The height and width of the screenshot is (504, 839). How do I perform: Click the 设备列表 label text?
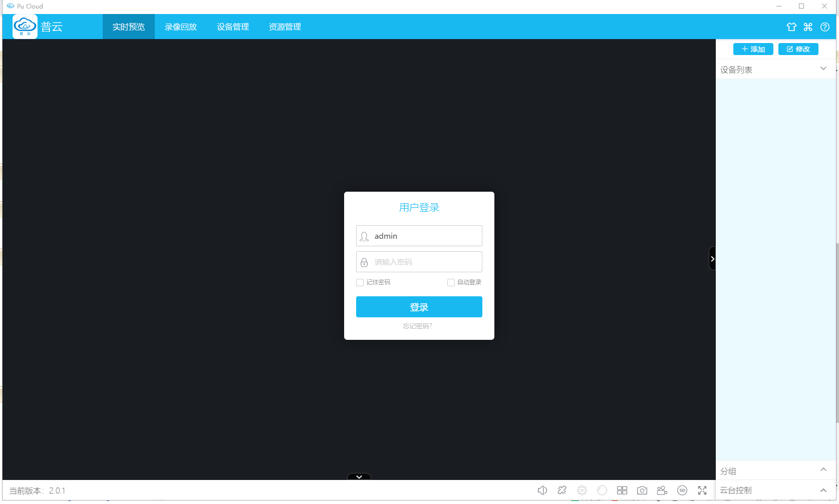pyautogui.click(x=736, y=70)
